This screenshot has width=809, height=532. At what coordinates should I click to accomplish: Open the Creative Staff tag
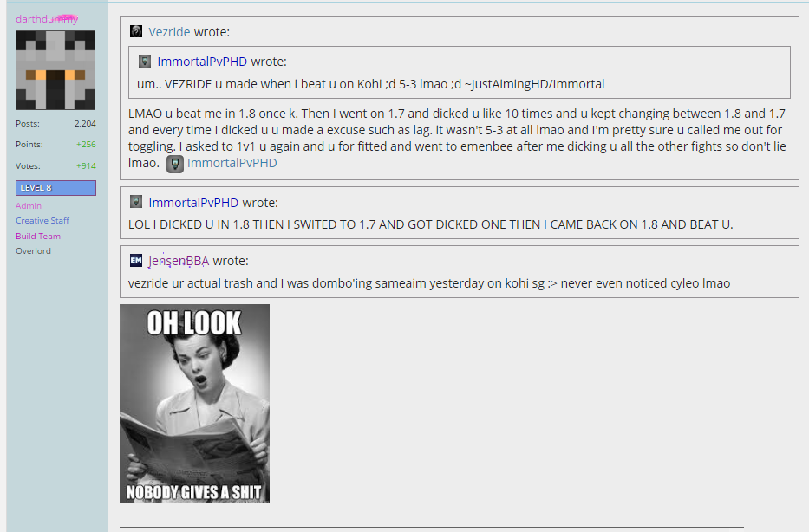[x=42, y=221]
